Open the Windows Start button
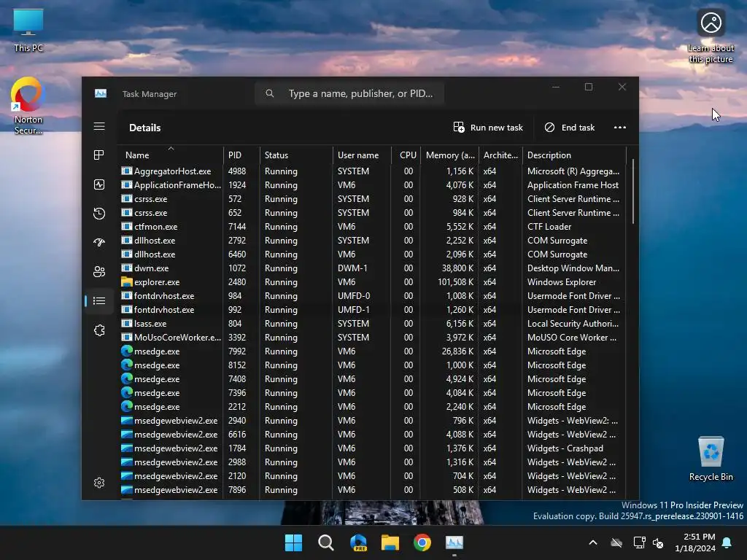Screen dimensions: 747x560 click(293, 542)
